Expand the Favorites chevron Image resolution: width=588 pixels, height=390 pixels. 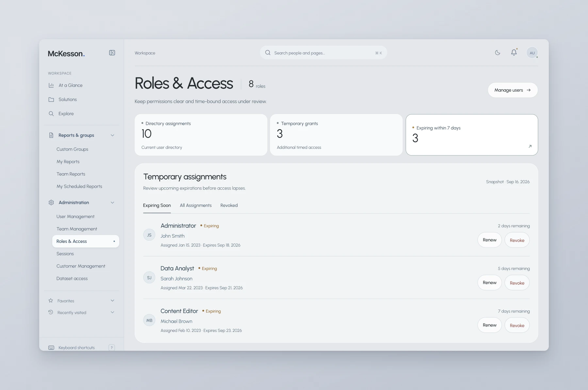pos(112,300)
